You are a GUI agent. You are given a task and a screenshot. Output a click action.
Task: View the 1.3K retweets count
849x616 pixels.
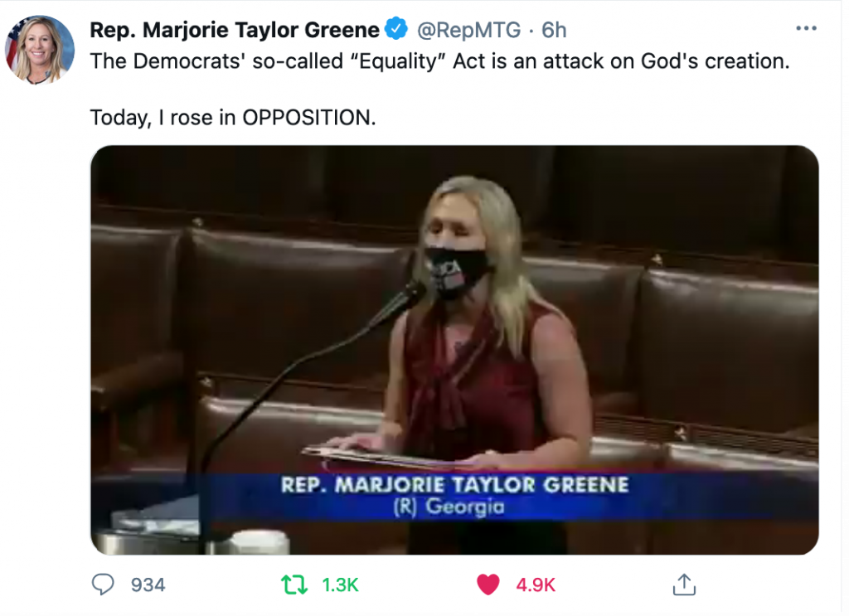[340, 585]
